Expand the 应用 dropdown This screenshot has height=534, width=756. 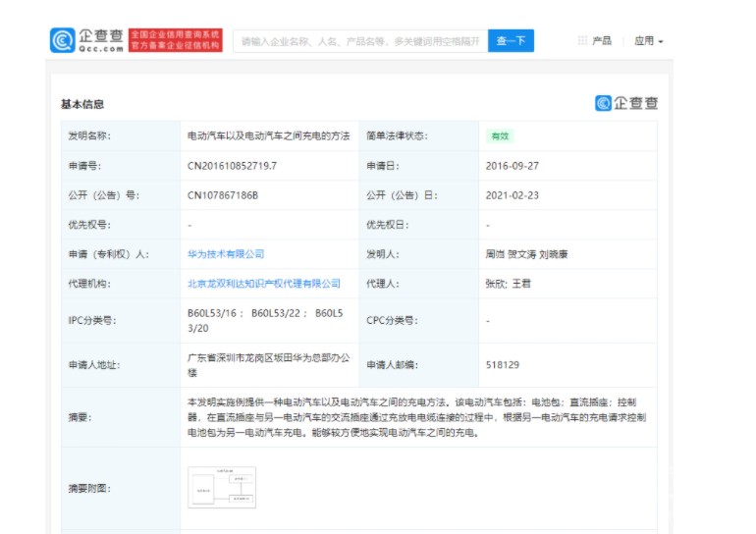pos(648,41)
